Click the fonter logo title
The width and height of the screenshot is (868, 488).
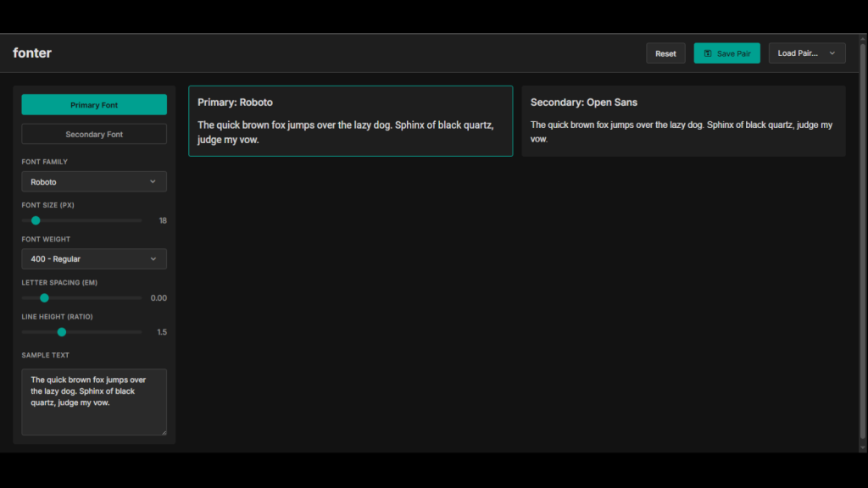point(32,53)
